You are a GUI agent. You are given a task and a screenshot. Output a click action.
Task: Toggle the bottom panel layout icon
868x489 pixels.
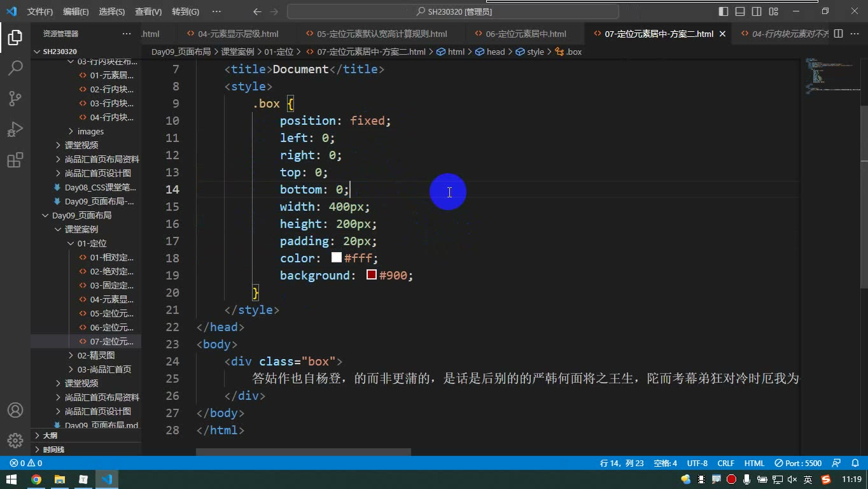(x=740, y=11)
